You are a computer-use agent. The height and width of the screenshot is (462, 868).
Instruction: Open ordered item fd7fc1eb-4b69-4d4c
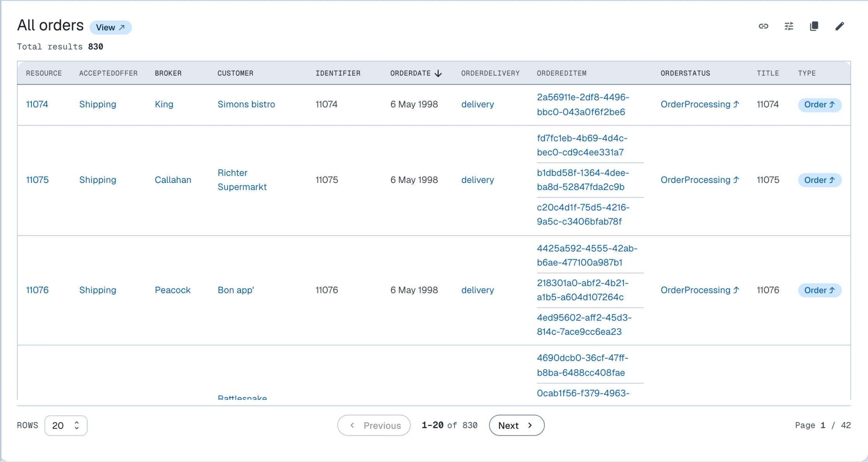coord(582,145)
